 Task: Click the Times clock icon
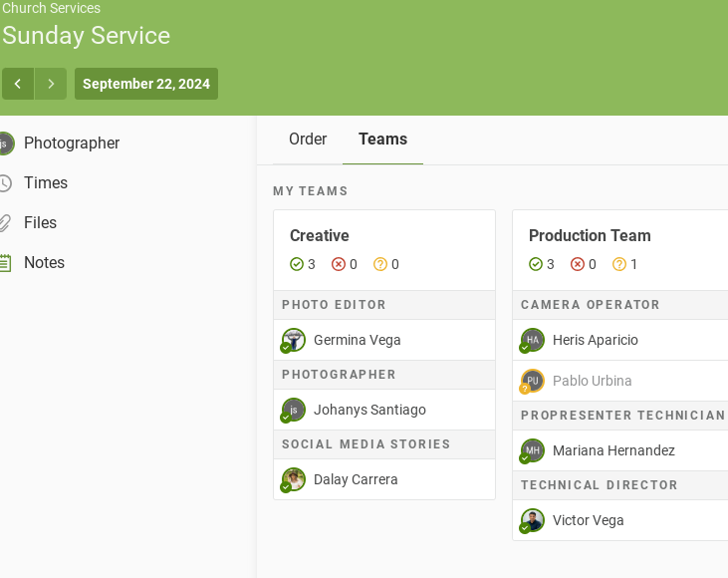[5, 183]
